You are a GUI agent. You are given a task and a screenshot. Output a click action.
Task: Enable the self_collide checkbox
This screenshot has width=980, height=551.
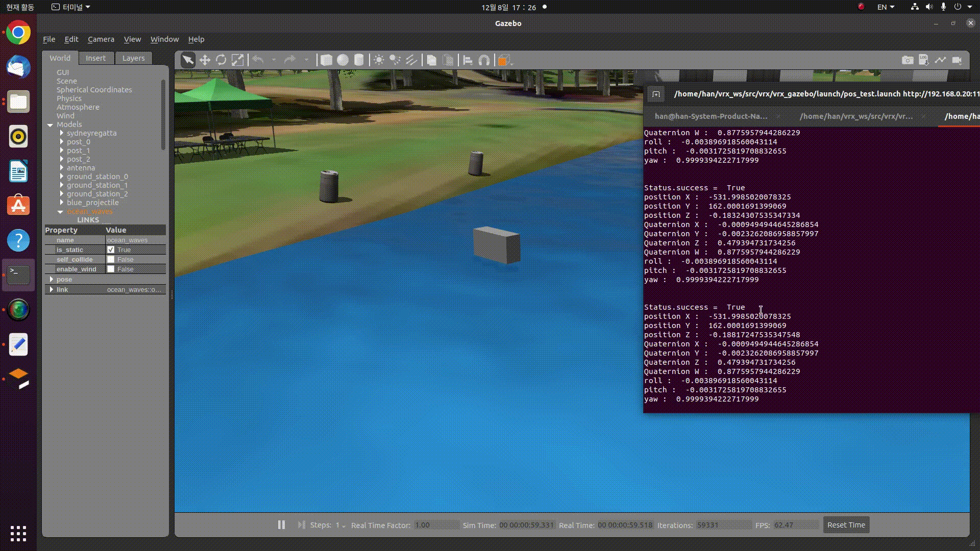[111, 259]
